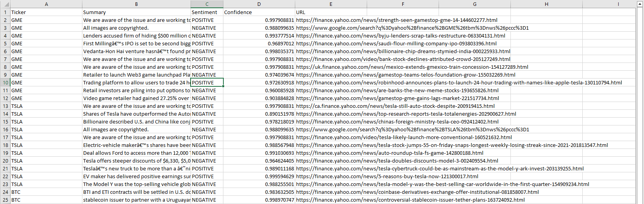Click NEGATIVE sentiment in row 3
Viewport: 644px width, 204px height.
click(x=207, y=28)
